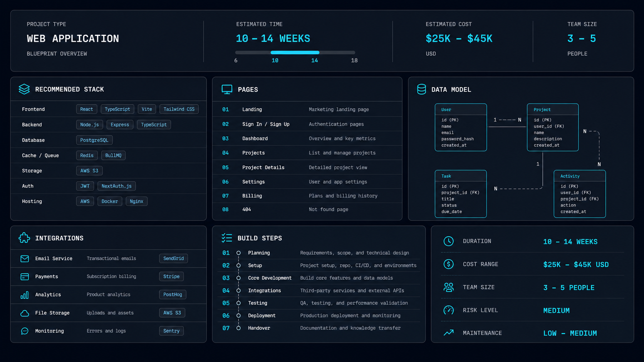Screen dimensions: 644x362
Task: Click the React tag in Frontend
Action: point(87,109)
